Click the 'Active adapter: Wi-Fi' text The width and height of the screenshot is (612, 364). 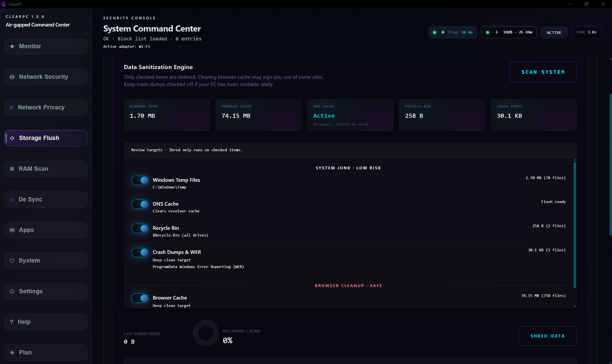pos(127,46)
